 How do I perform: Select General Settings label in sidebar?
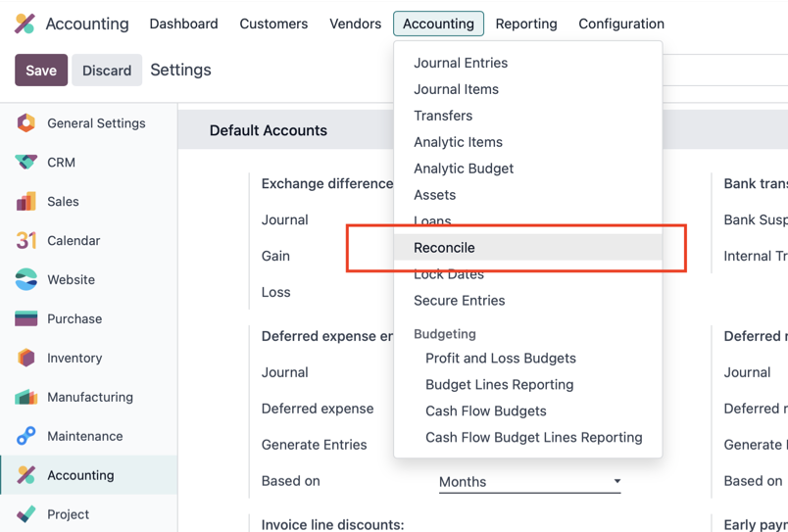point(96,123)
